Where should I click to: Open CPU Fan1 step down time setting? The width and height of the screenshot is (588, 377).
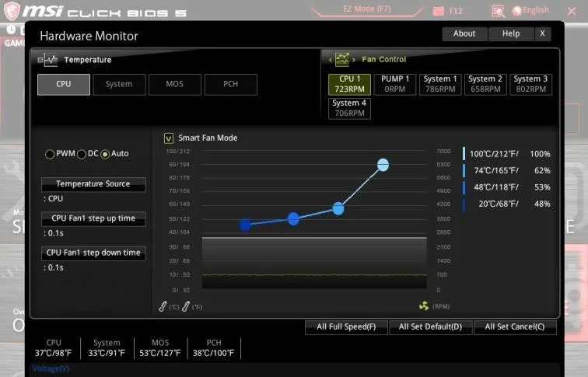point(93,253)
